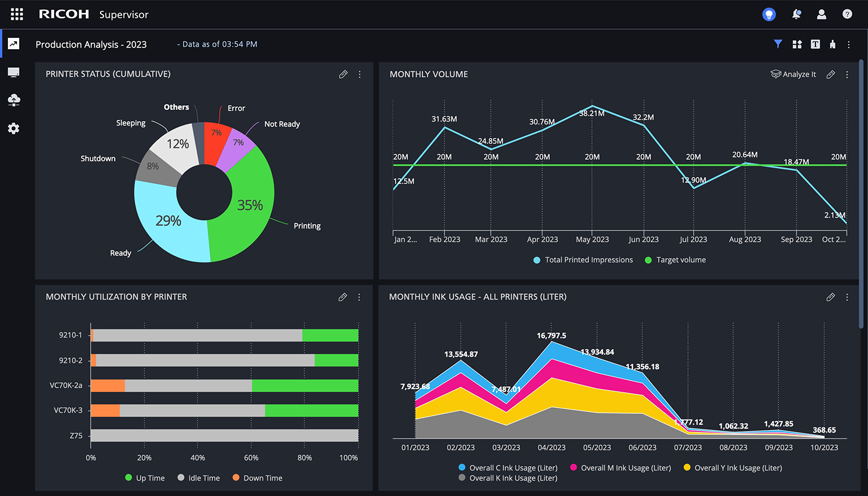Click the text annotation (T) icon in the toolbar

click(815, 44)
